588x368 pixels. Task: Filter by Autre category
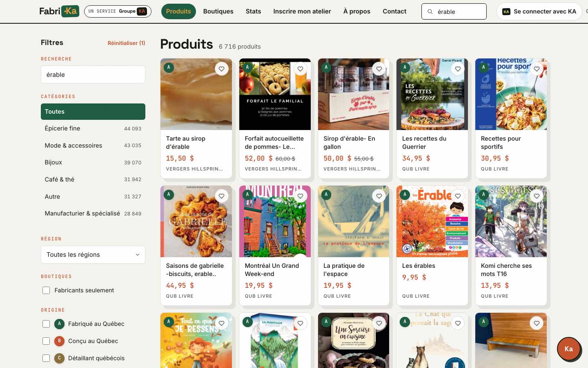(x=93, y=197)
